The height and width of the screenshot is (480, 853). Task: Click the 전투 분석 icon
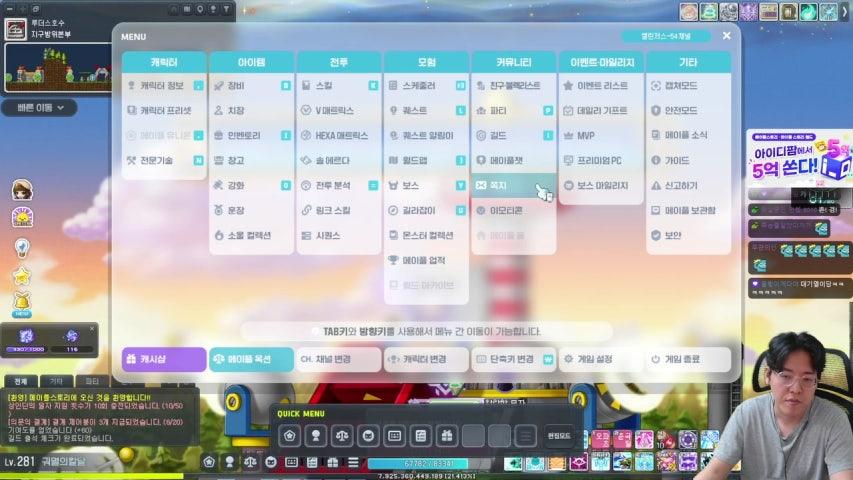point(306,186)
